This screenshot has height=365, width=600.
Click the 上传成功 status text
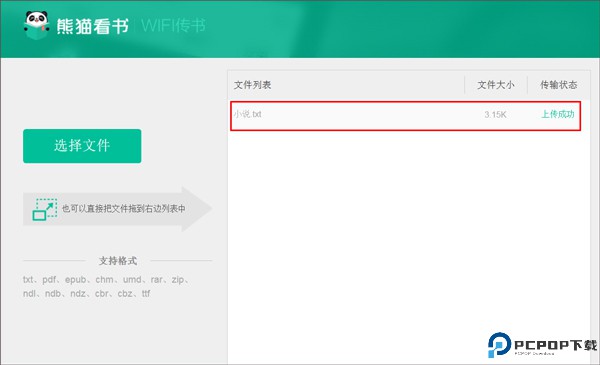click(558, 114)
